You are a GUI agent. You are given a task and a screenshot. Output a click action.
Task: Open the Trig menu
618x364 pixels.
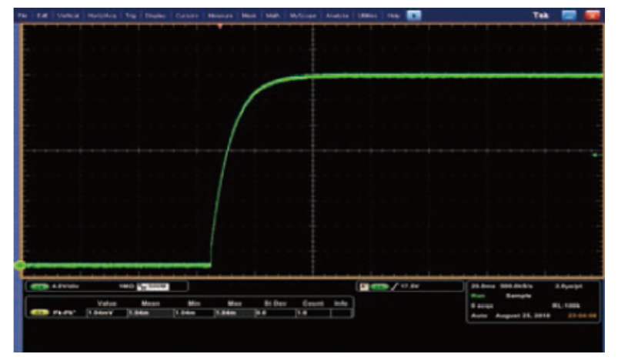click(131, 15)
